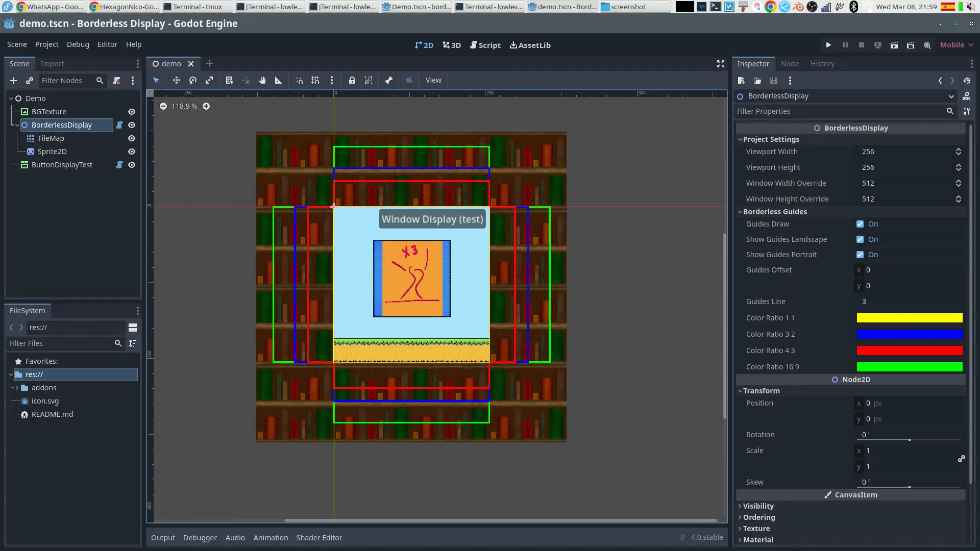Open BorderlessDisplay node's script icon

[x=119, y=125]
